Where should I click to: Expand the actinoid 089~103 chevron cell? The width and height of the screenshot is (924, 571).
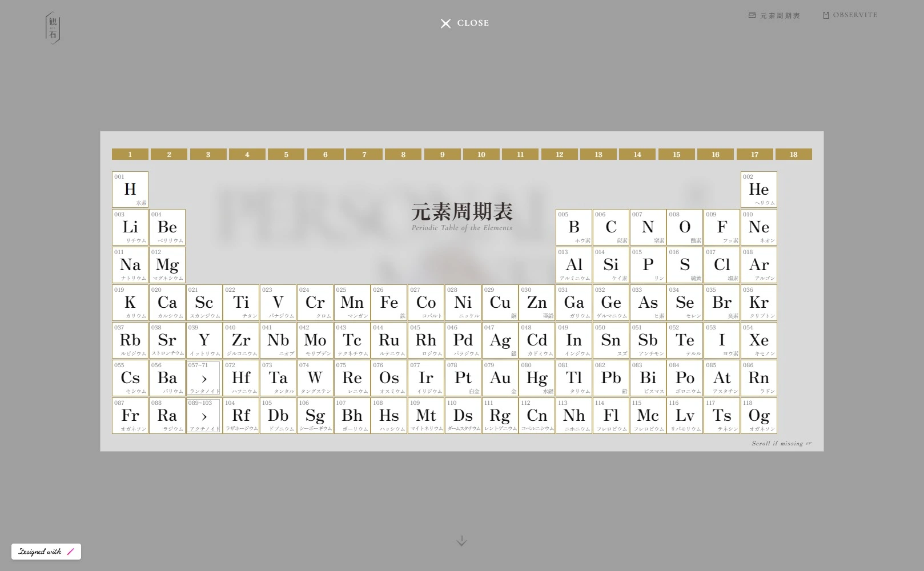pos(204,416)
